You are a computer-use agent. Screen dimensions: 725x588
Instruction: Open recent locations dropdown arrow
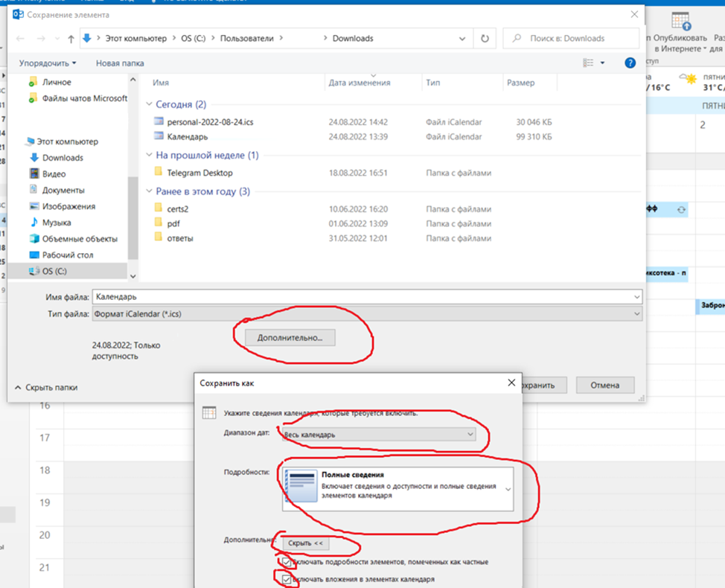coord(57,39)
